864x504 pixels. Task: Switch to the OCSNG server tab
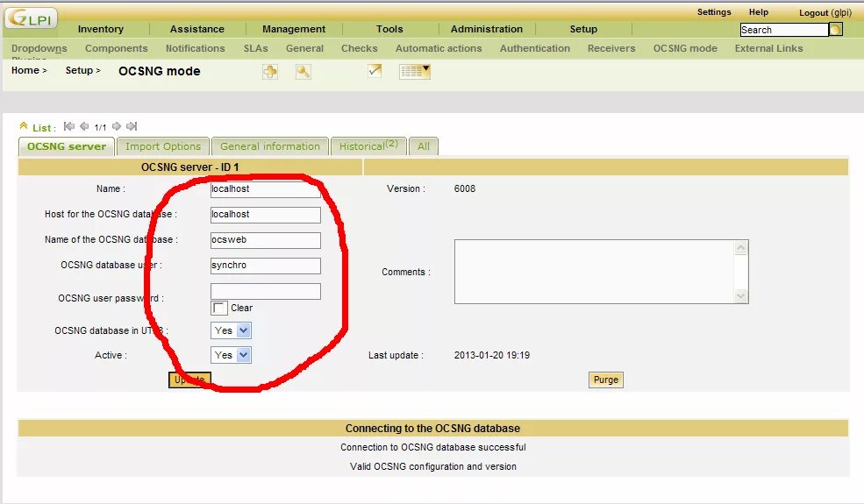[67, 146]
